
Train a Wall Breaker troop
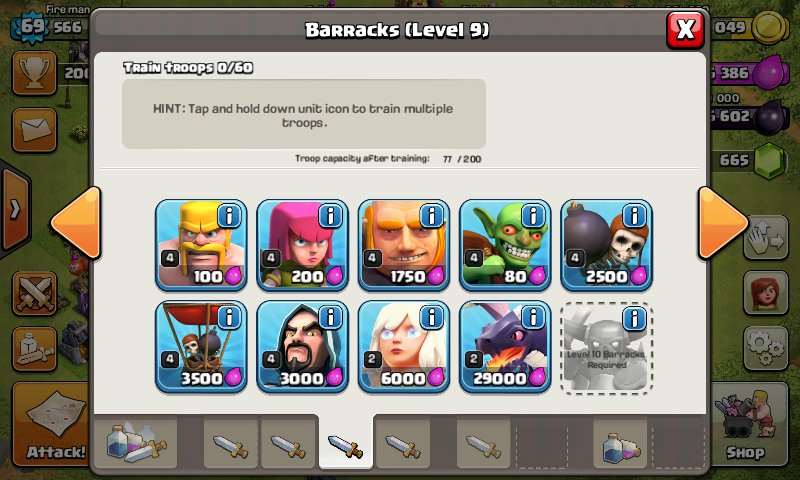click(x=607, y=245)
